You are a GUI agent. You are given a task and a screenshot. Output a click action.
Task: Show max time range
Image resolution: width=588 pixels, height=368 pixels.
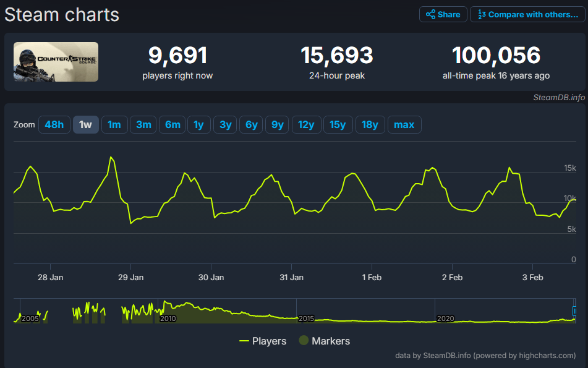[x=404, y=124]
